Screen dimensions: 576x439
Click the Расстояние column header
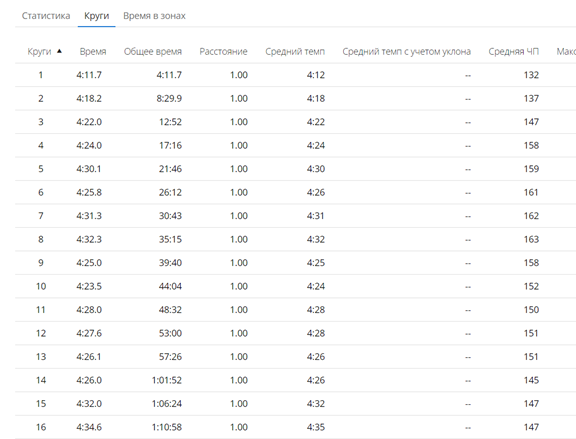223,51
